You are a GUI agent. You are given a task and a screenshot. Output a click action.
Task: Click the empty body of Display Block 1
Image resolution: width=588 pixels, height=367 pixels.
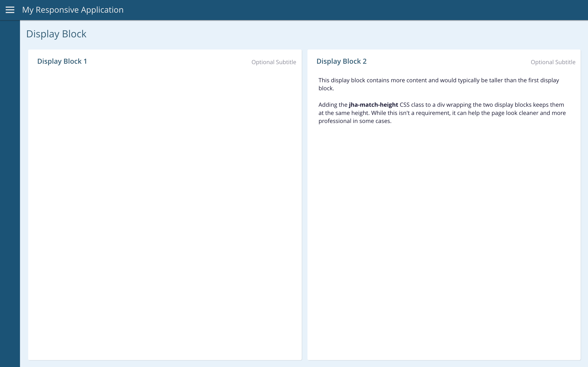(165, 206)
